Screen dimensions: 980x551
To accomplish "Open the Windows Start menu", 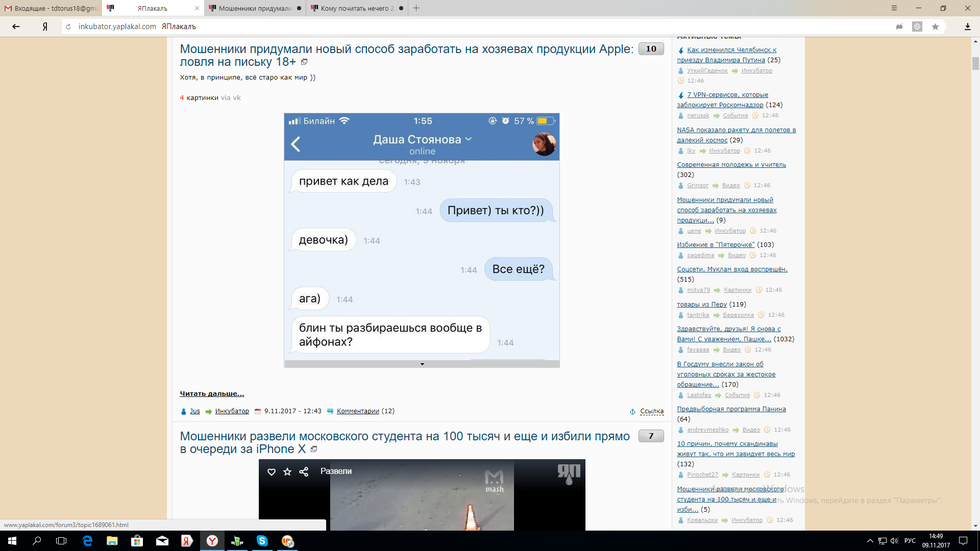I will [x=12, y=541].
